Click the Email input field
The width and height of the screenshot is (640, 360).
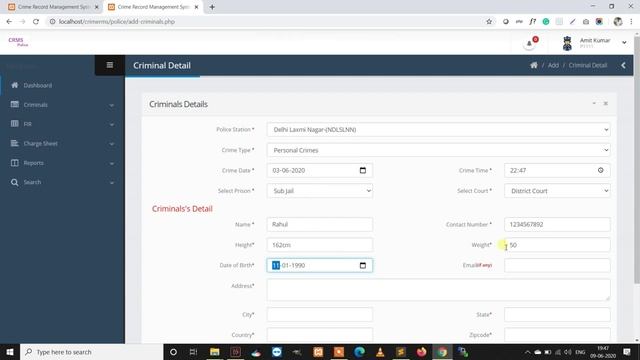557,265
